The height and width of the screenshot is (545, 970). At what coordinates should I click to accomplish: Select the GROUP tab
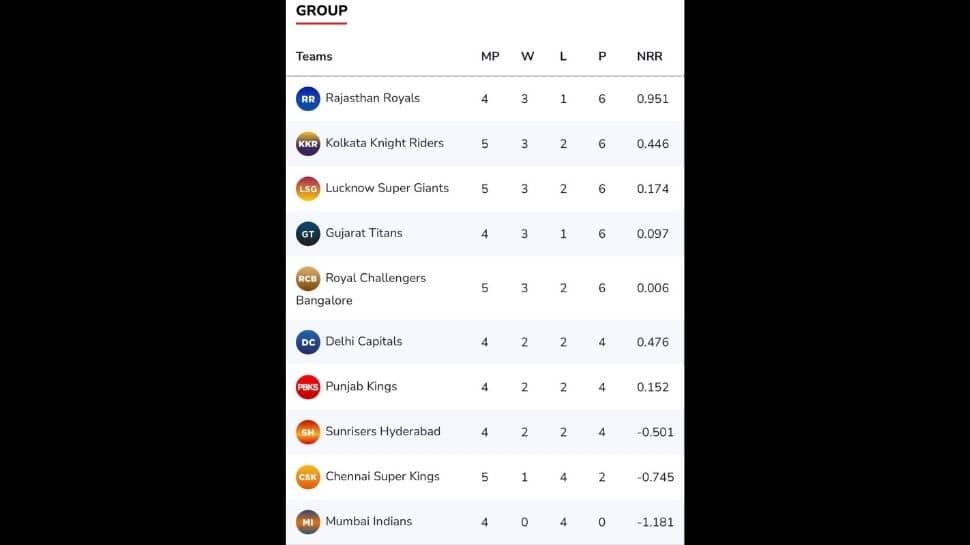[x=322, y=11]
